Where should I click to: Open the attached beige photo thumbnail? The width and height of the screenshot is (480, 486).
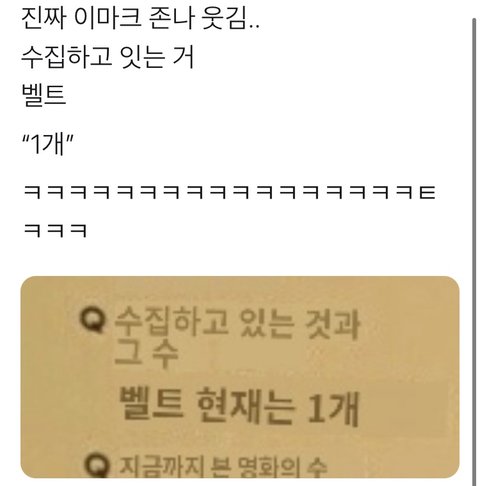(240, 377)
